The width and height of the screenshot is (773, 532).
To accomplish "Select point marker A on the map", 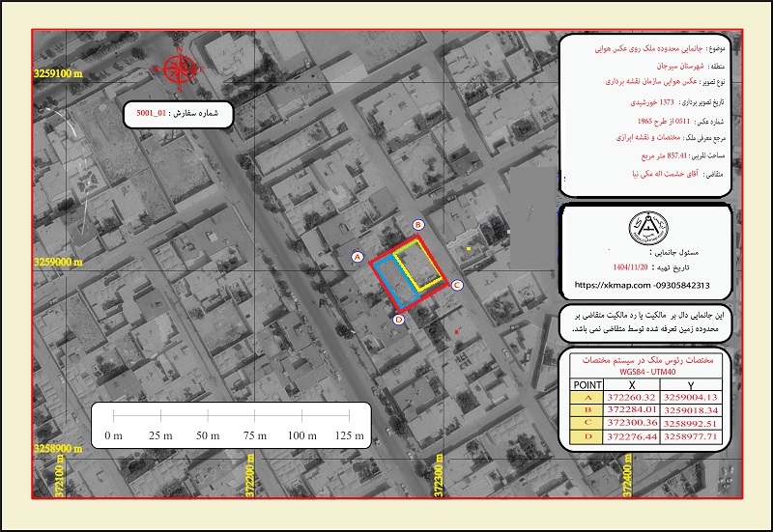I will point(358,257).
